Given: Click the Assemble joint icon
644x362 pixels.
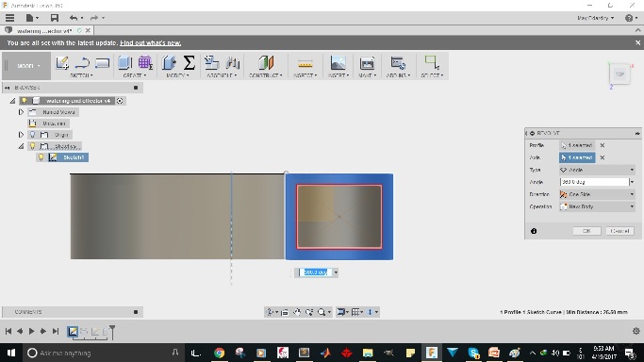Looking at the screenshot, I should 233,63.
